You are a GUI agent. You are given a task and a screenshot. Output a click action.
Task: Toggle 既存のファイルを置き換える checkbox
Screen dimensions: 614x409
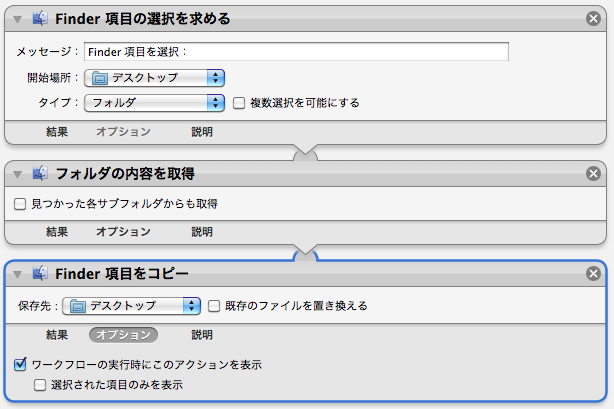(215, 305)
